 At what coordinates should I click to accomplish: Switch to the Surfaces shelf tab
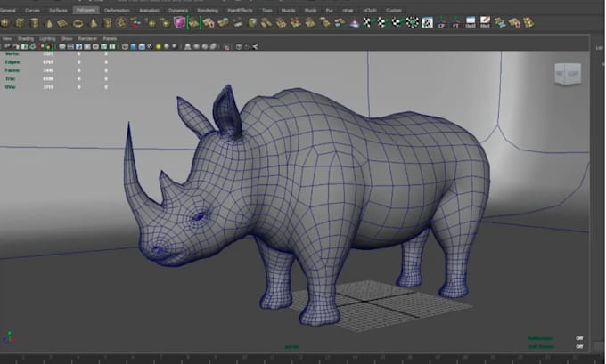coord(58,11)
